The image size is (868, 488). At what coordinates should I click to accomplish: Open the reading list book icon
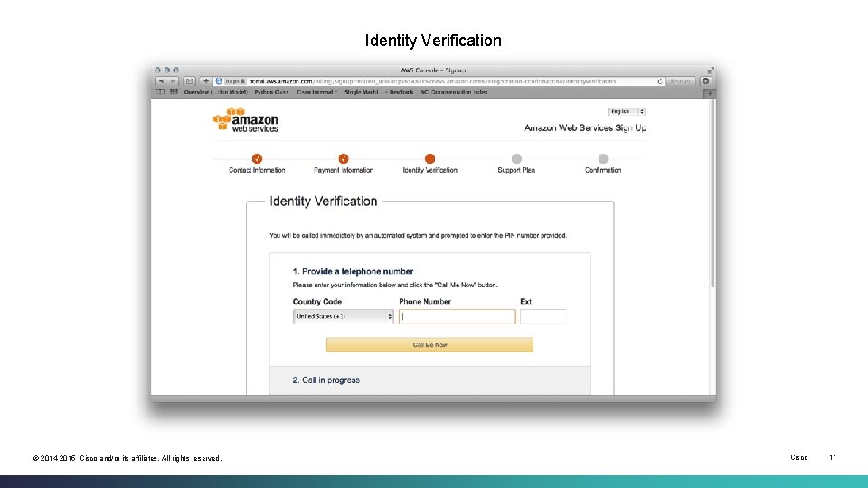161,92
